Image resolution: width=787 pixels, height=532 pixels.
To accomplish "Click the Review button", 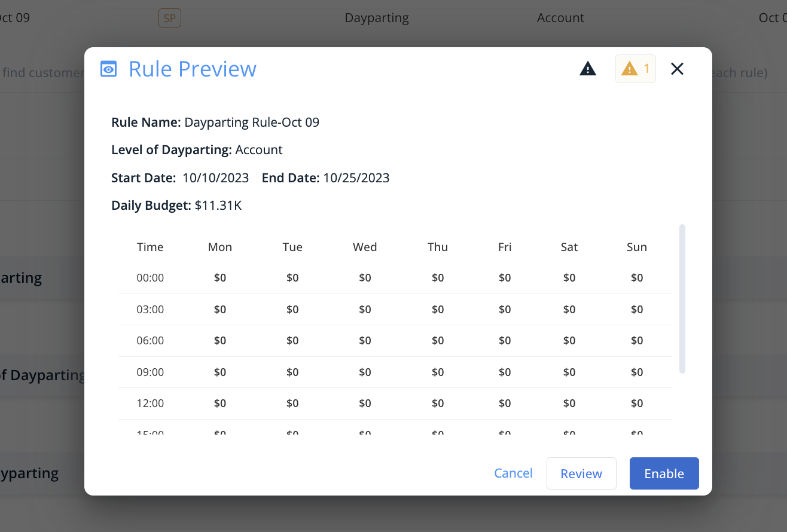I will coord(581,473).
